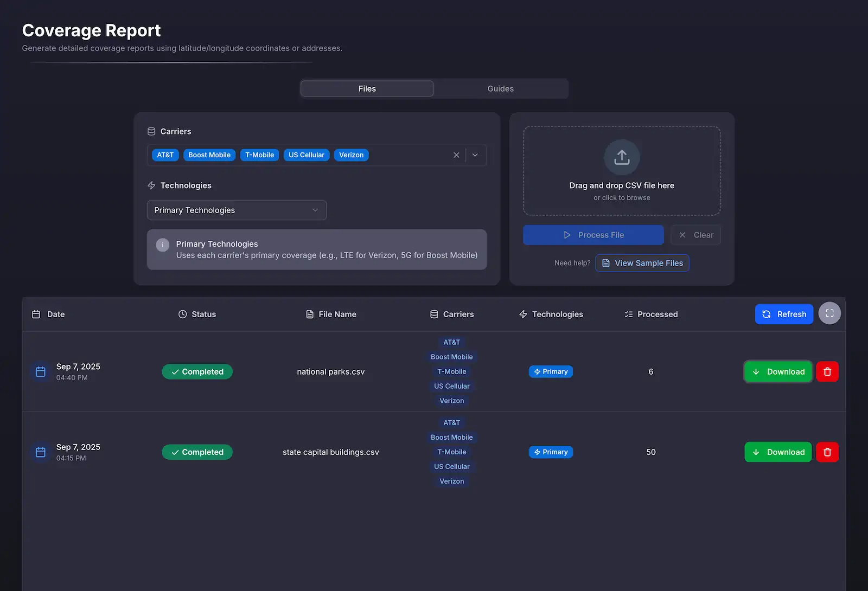This screenshot has width=868, height=591.
Task: Open the Primary Technologies dropdown
Action: [x=237, y=210]
